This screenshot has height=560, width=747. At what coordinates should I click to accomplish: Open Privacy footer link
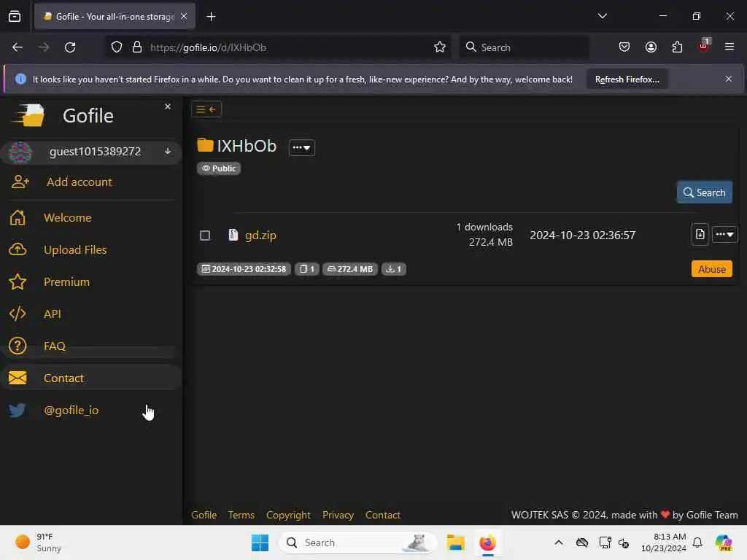pos(338,515)
